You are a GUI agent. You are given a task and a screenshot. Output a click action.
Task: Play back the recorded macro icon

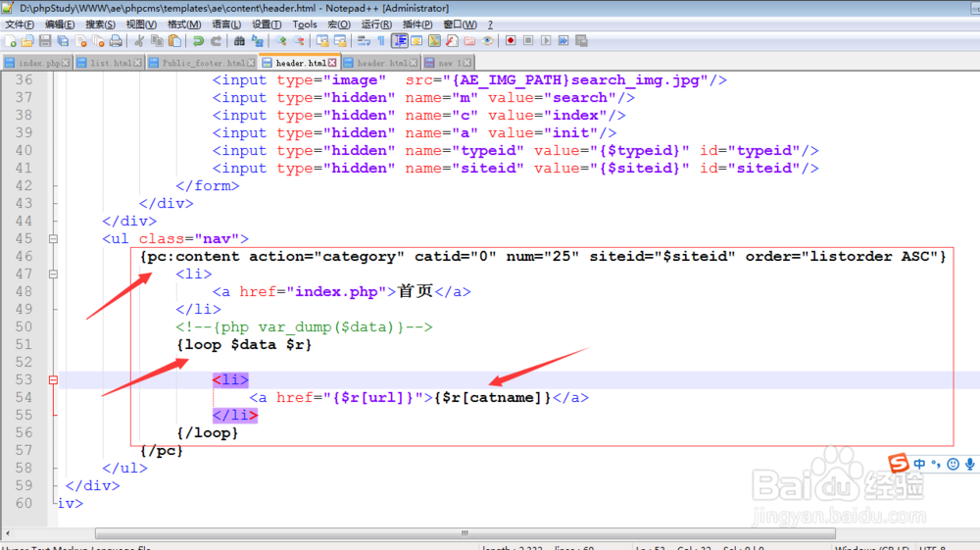[x=546, y=40]
